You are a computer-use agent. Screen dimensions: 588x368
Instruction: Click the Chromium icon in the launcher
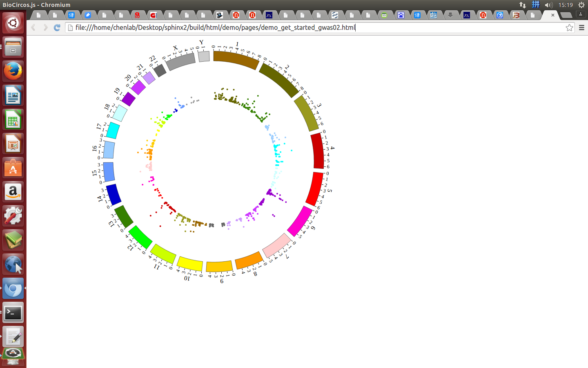point(13,288)
